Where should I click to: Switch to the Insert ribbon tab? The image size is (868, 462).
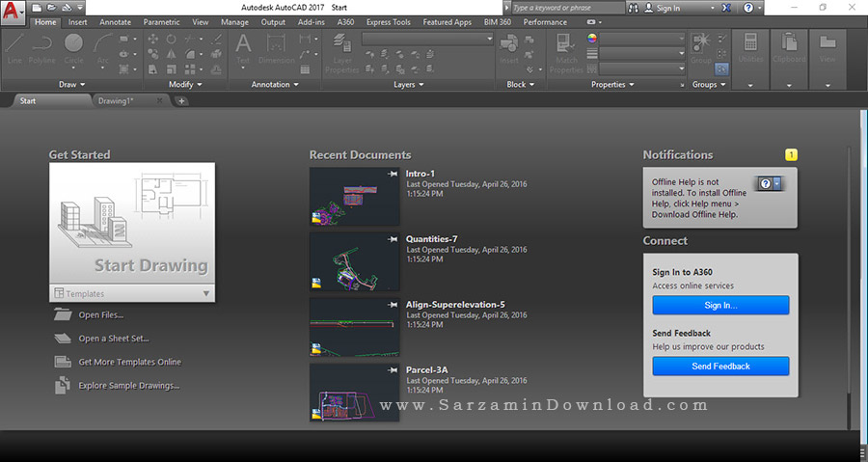tap(77, 22)
